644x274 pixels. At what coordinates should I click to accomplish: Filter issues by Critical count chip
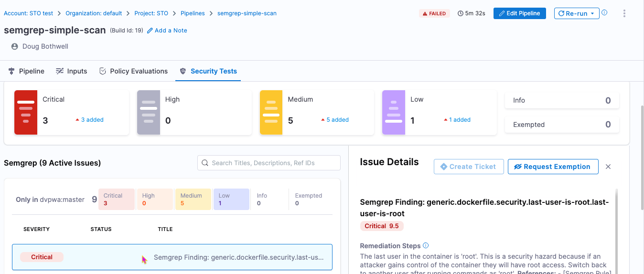[x=116, y=199]
